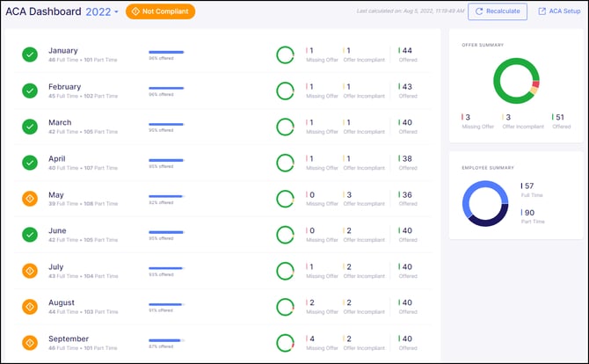Screen dimensions: 589x364
Task: Click September's 87% offered progress bar
Action: pos(166,341)
